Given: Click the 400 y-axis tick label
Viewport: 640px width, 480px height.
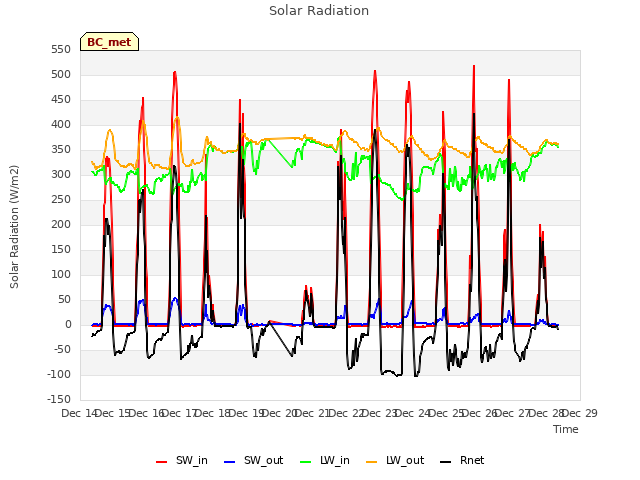Looking at the screenshot, I should coord(61,124).
